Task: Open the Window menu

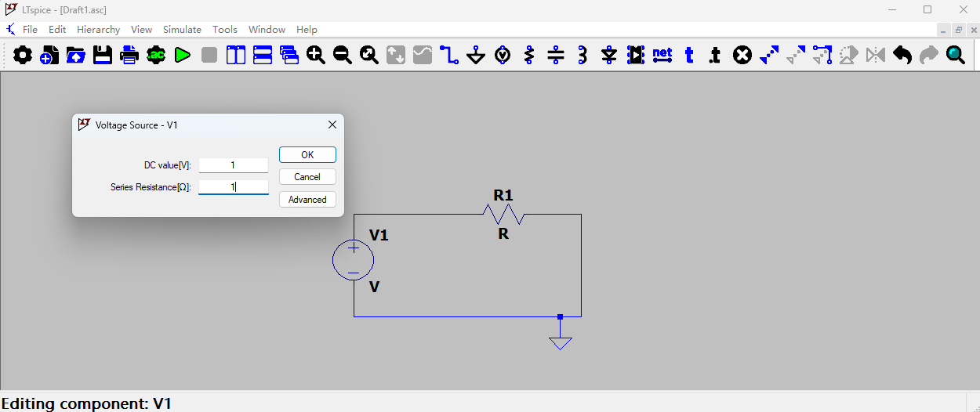Action: (x=267, y=29)
